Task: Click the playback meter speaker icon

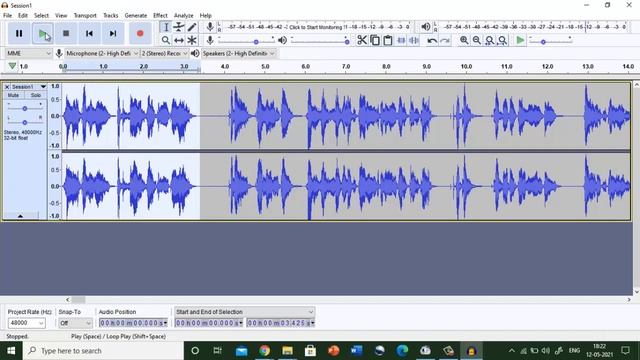Action: [x=426, y=27]
